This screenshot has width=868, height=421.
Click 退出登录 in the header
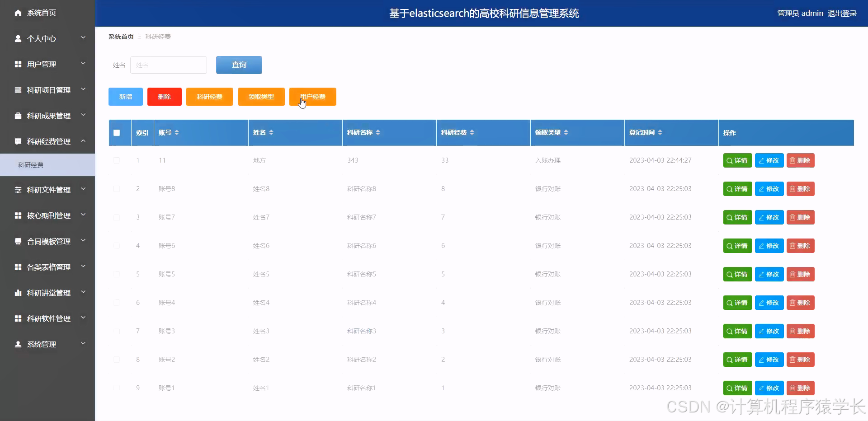coord(842,14)
